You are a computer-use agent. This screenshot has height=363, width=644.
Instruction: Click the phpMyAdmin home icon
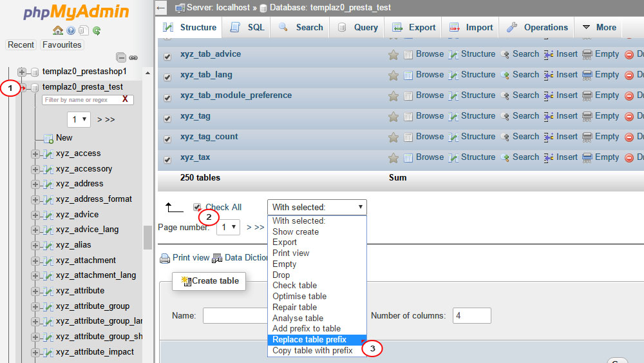[x=58, y=30]
